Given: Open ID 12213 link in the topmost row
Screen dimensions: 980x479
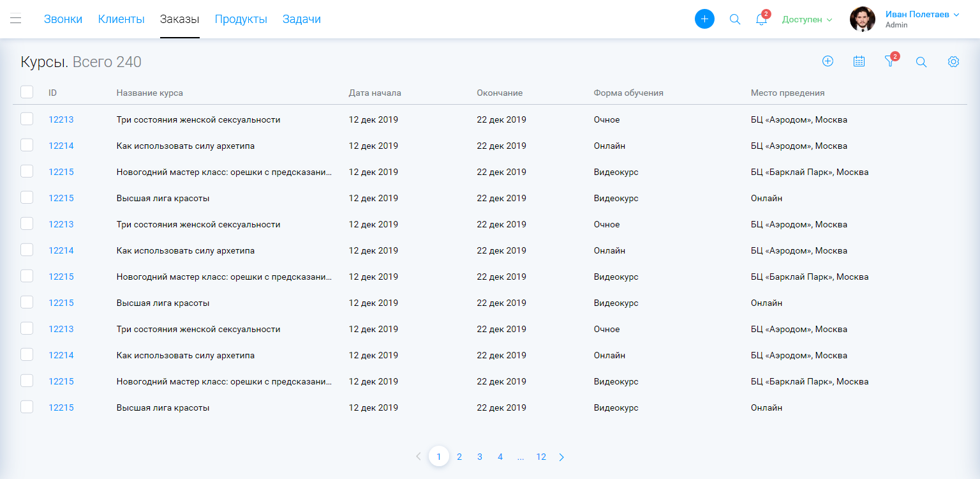Looking at the screenshot, I should pyautogui.click(x=61, y=119).
